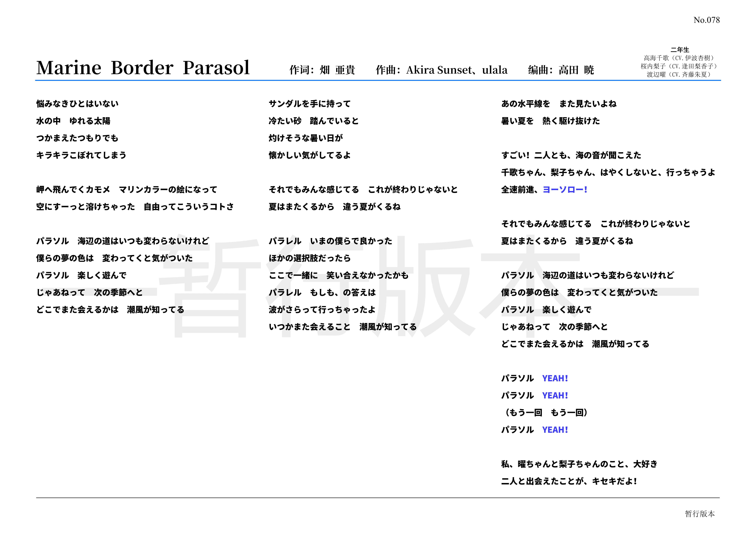Screen dimensions: 756x535
Task: Click the first blue YEAH! text
Action: (x=555, y=378)
